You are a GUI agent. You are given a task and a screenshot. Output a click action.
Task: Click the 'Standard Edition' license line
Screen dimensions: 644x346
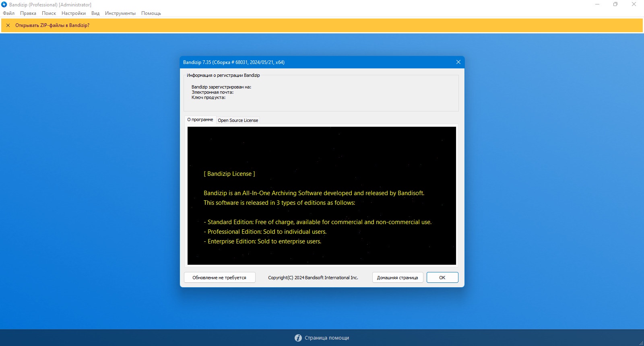(318, 222)
